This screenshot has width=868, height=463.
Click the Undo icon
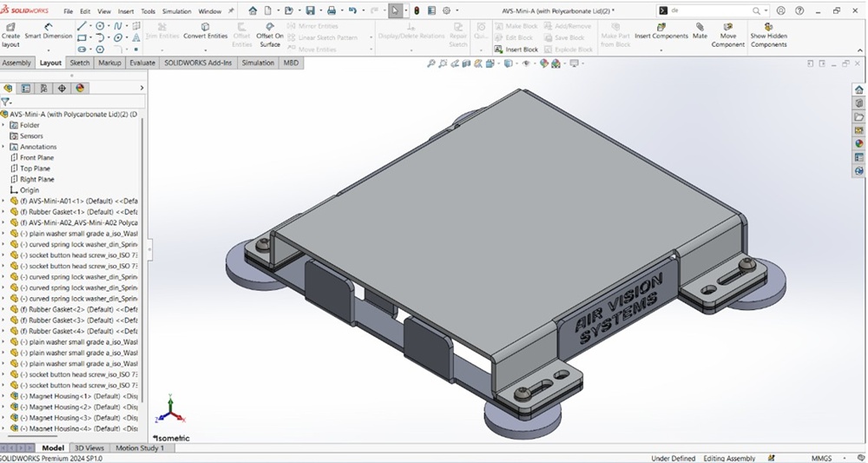tap(352, 10)
